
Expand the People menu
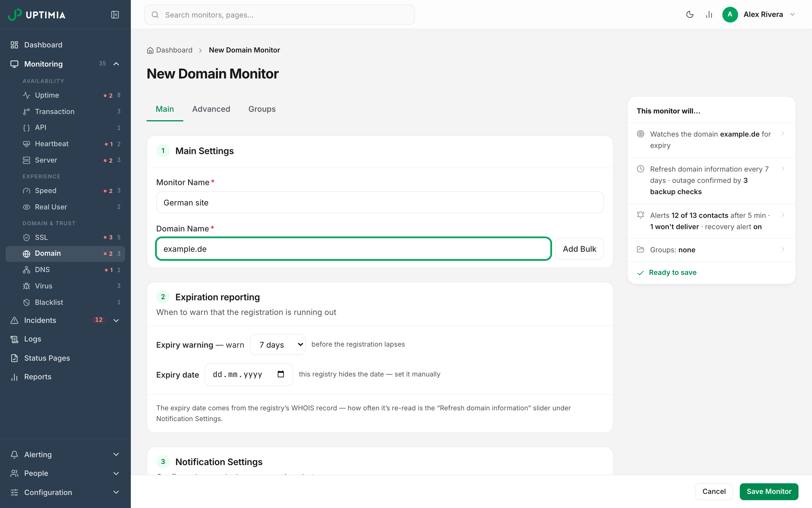tap(116, 473)
